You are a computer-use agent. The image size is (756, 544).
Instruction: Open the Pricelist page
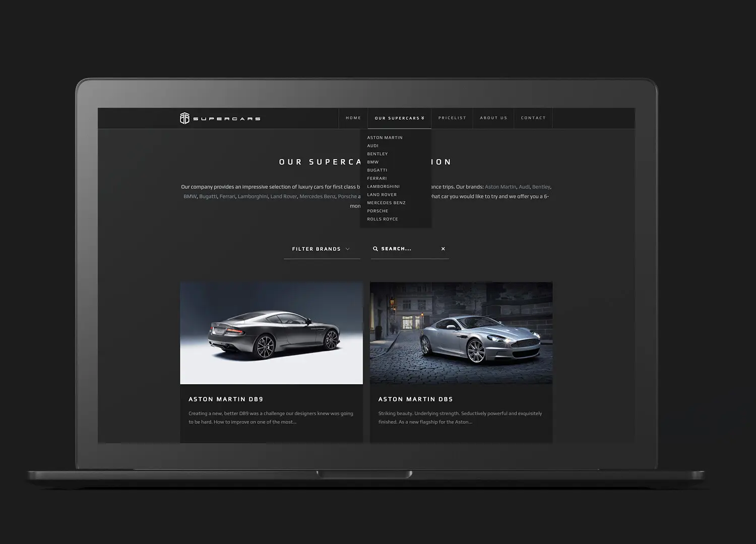point(452,118)
